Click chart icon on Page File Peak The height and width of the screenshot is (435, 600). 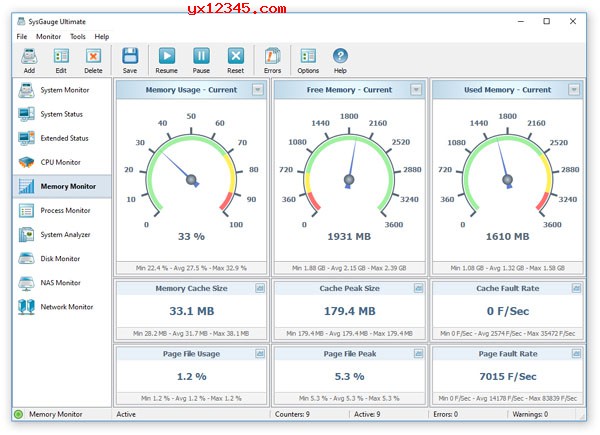418,354
